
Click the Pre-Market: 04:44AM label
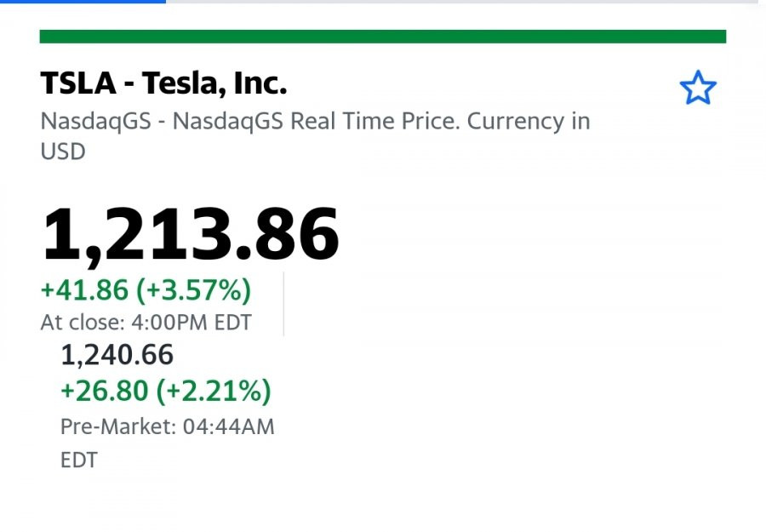click(x=168, y=427)
